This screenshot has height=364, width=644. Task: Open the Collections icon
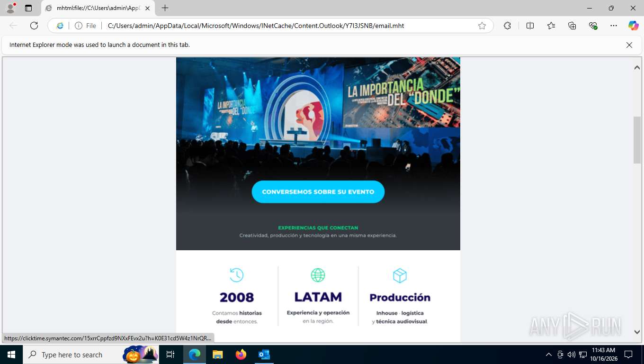coord(572,26)
